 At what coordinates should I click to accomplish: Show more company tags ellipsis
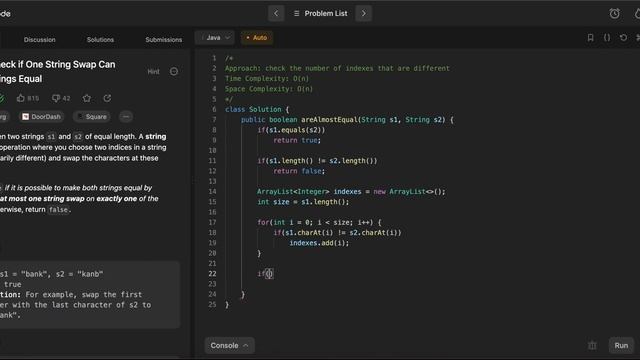point(126,117)
